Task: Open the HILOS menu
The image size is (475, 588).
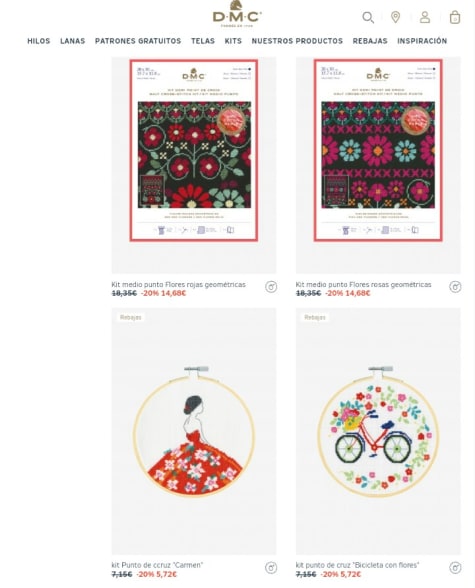Action: [x=39, y=41]
